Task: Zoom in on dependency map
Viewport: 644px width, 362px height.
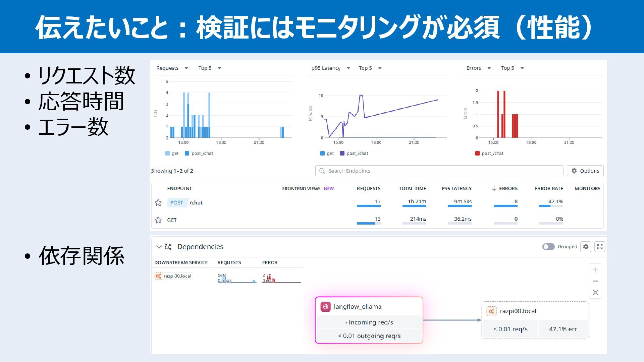Action: click(595, 270)
